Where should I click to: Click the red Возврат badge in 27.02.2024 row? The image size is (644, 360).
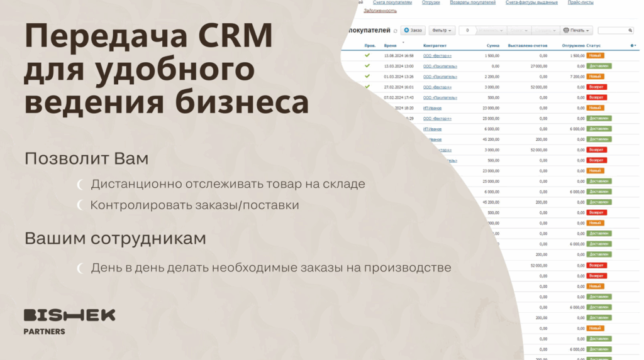pos(596,87)
